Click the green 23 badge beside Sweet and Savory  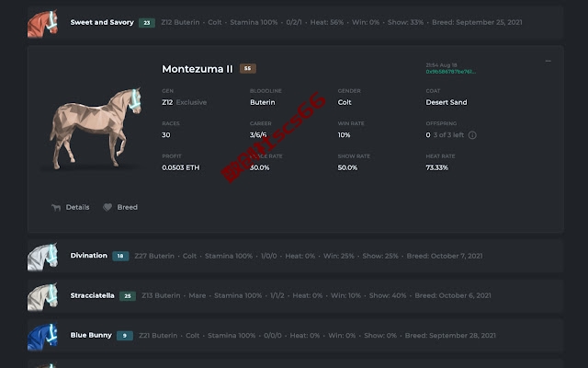[147, 23]
